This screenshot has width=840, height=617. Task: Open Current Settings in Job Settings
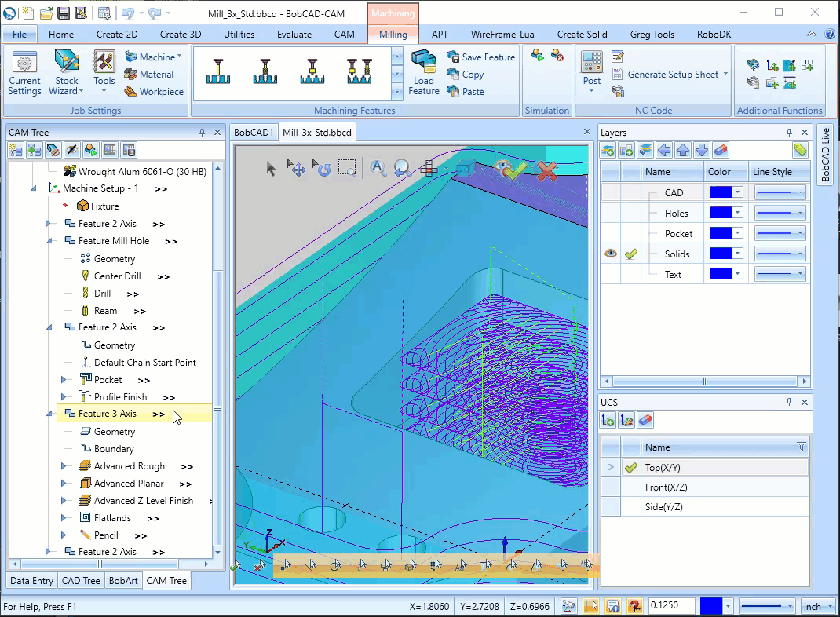tap(24, 73)
